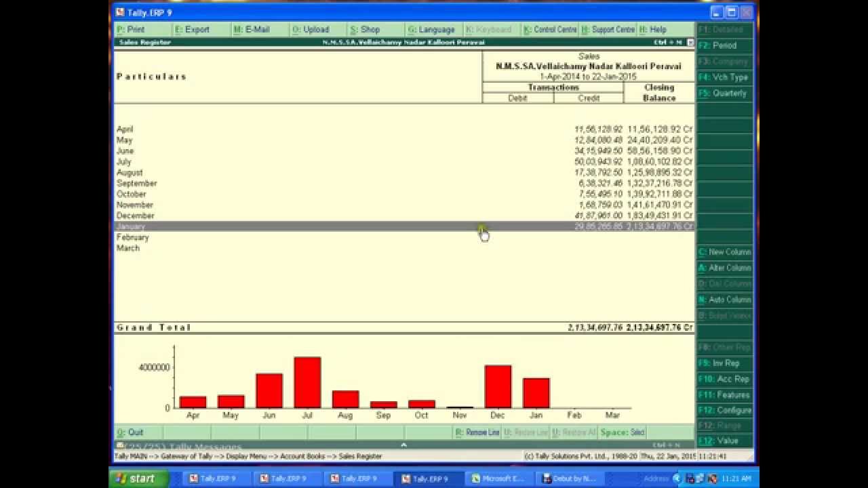Click F2: Period button
868x488 pixels.
pos(725,45)
